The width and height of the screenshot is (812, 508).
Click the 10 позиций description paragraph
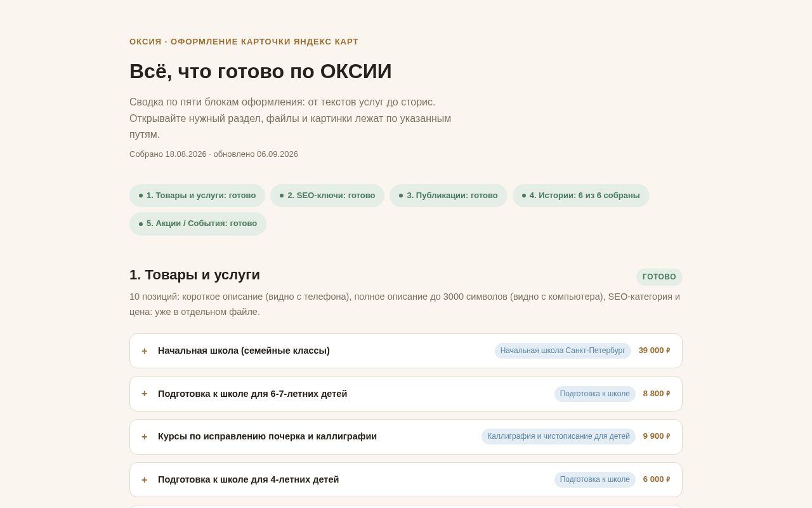pyautogui.click(x=406, y=304)
